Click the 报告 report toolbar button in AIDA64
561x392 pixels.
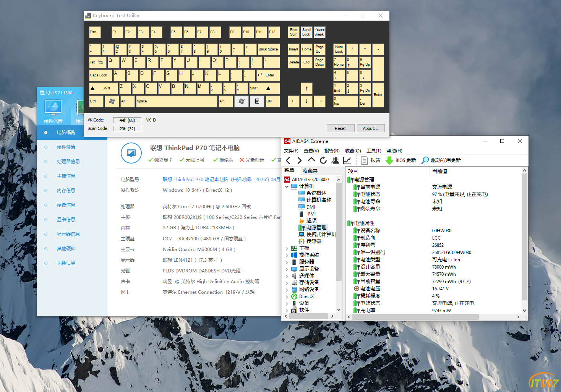(x=371, y=160)
